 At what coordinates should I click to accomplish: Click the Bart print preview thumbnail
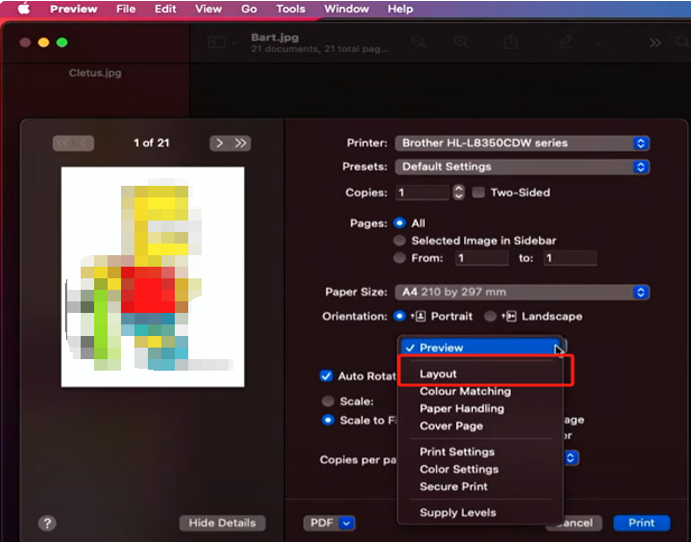tap(152, 277)
